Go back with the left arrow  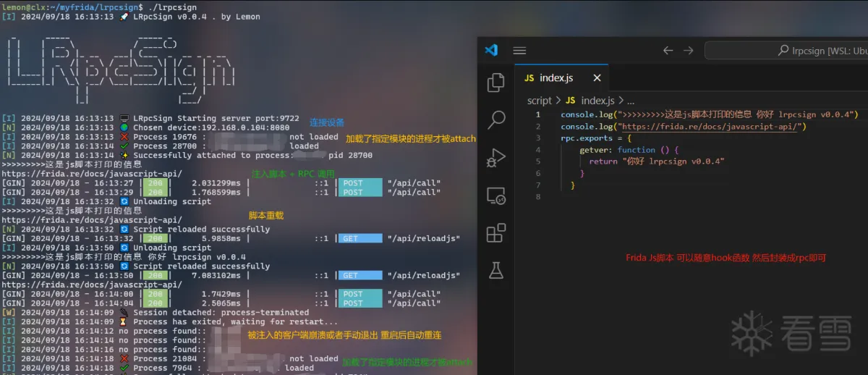[668, 51]
